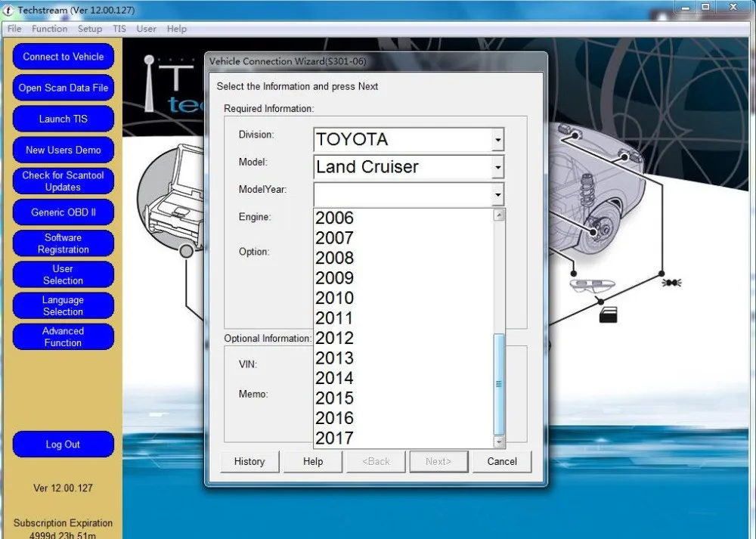Check for Scantool Updates
Viewport: 756px width, 539px height.
click(x=64, y=181)
